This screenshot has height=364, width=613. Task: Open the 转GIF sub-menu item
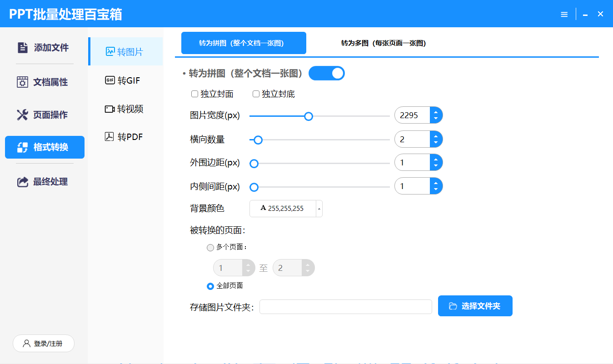(x=125, y=80)
